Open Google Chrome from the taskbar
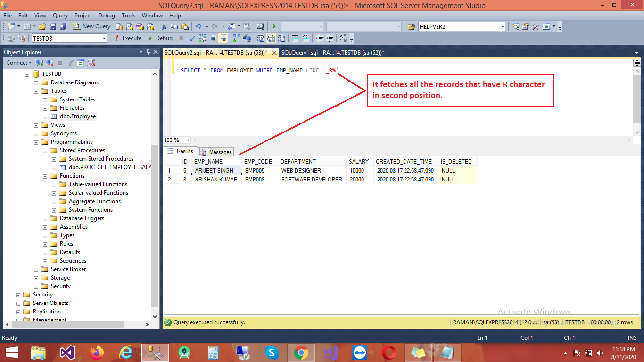This screenshot has width=644, height=362. point(301,352)
